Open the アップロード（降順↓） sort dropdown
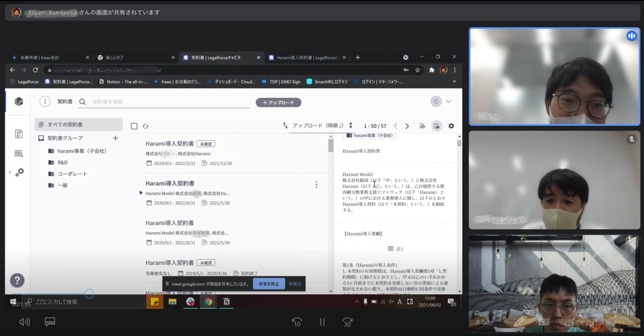Image resolution: width=644 pixels, height=336 pixels. 322,126
